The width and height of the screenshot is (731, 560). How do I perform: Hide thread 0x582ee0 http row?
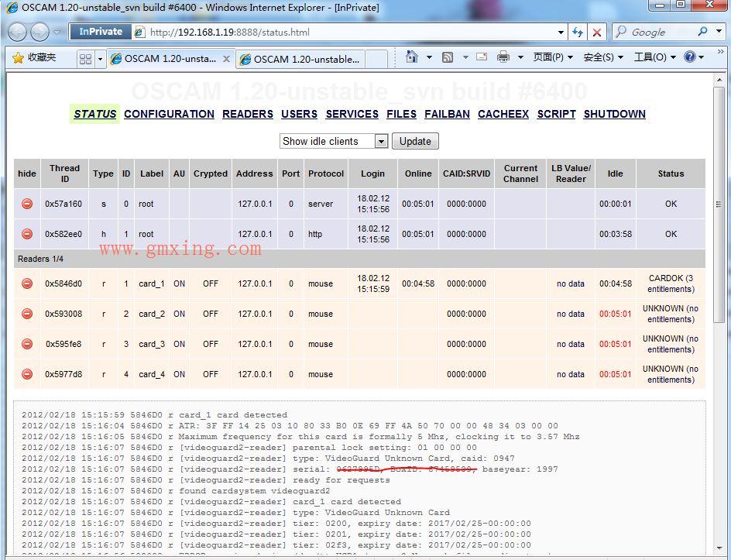click(x=27, y=234)
